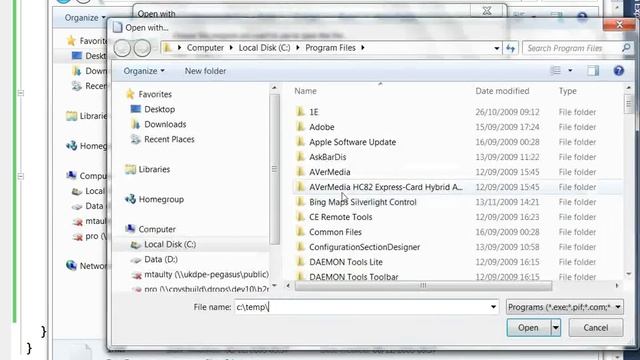This screenshot has width=640, height=360.
Task: Expand the File name history dropdown
Action: click(493, 307)
